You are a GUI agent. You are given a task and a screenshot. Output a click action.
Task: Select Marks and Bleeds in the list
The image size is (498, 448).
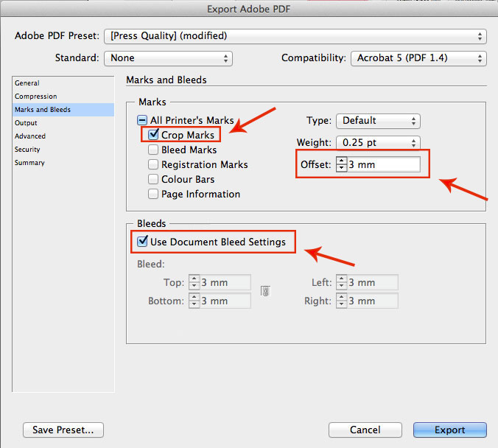[x=63, y=110]
